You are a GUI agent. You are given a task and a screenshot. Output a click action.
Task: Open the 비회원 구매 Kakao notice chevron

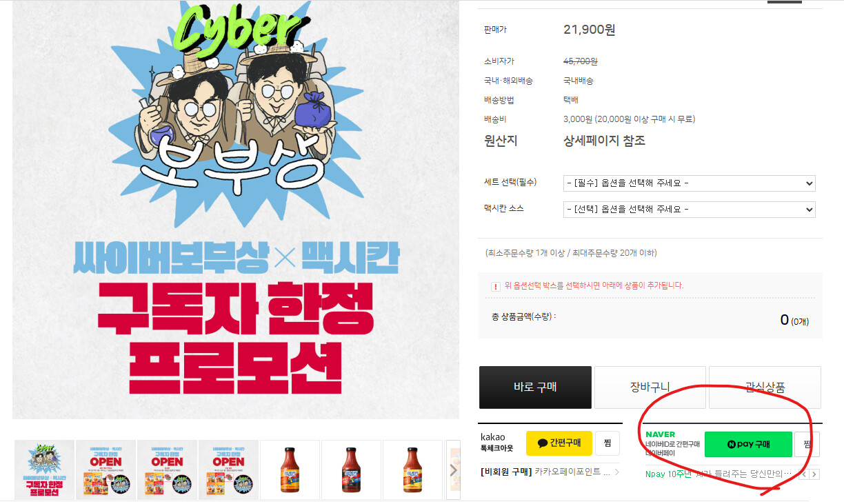coord(616,472)
